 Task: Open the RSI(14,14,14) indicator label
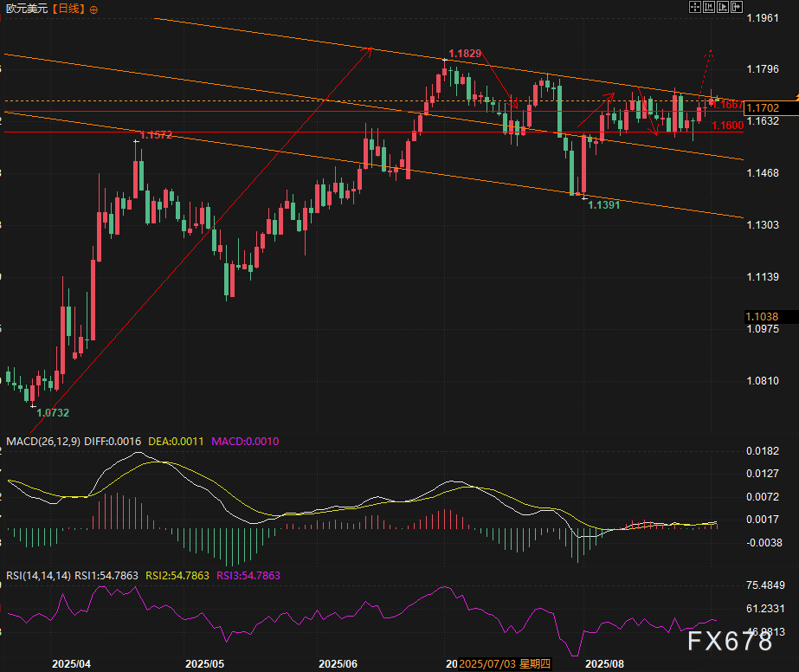point(37,575)
